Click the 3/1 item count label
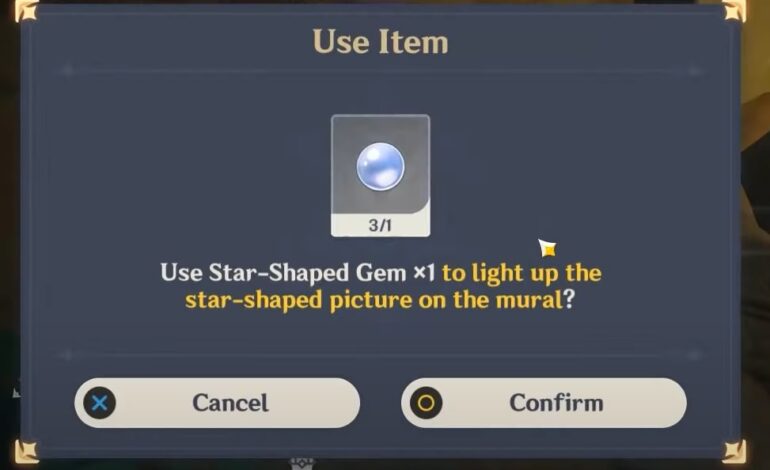The image size is (770, 470). click(x=380, y=225)
